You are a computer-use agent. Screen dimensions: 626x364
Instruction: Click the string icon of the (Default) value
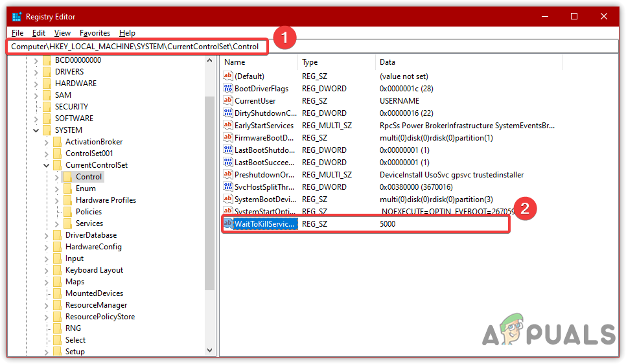pos(228,76)
